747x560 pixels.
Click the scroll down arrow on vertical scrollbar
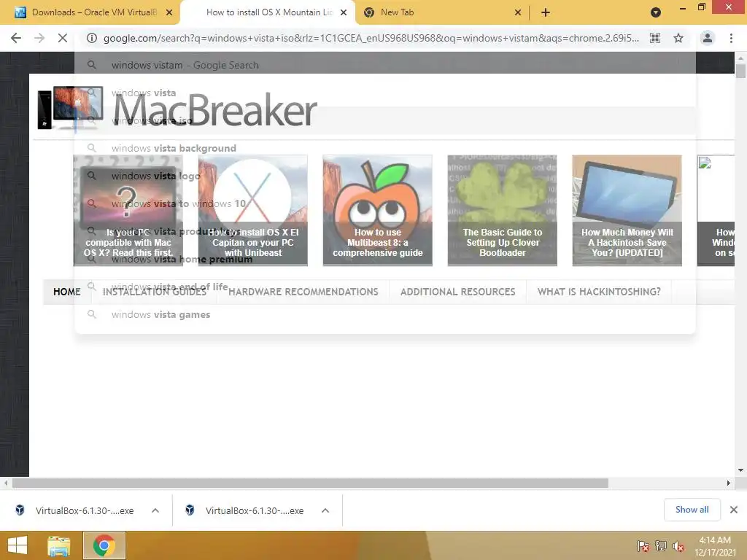pos(740,470)
